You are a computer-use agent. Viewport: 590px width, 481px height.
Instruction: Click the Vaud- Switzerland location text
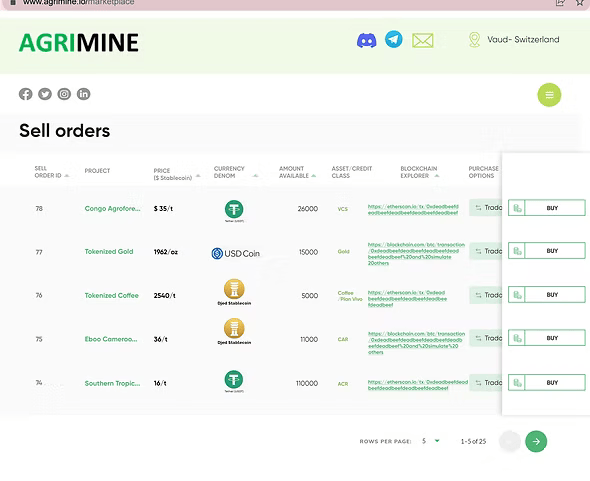coord(523,40)
